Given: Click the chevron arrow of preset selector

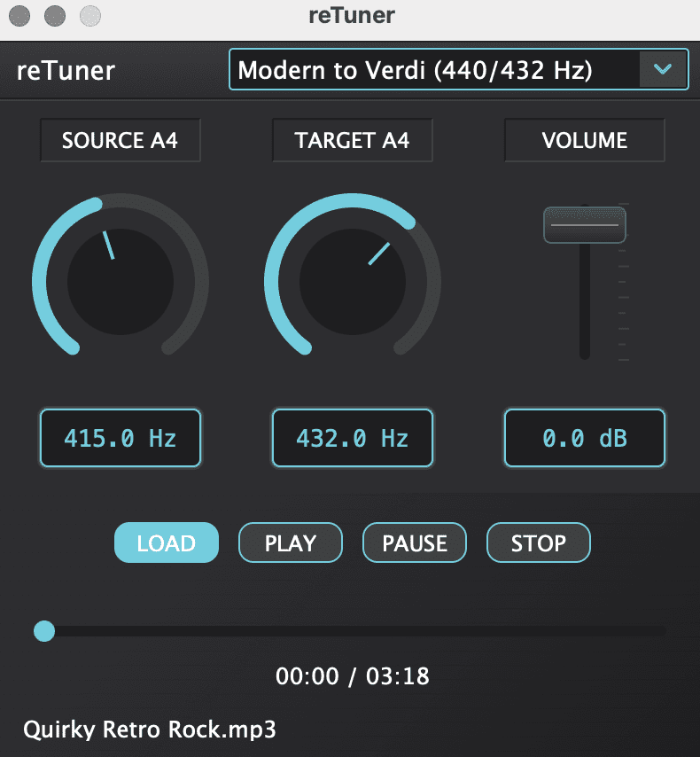Looking at the screenshot, I should (663, 70).
